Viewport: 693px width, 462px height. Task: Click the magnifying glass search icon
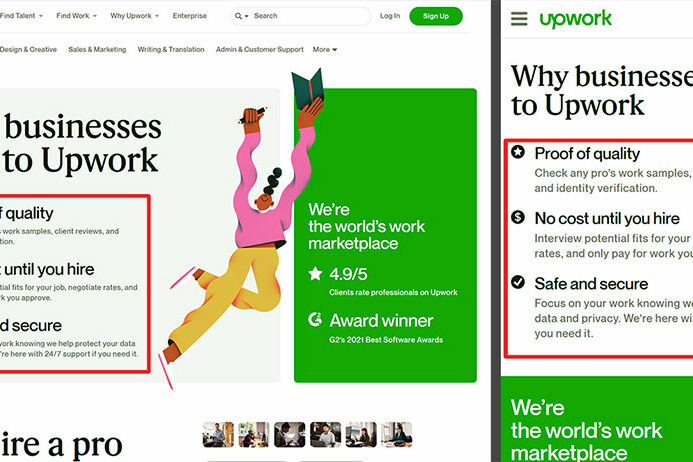pos(240,16)
